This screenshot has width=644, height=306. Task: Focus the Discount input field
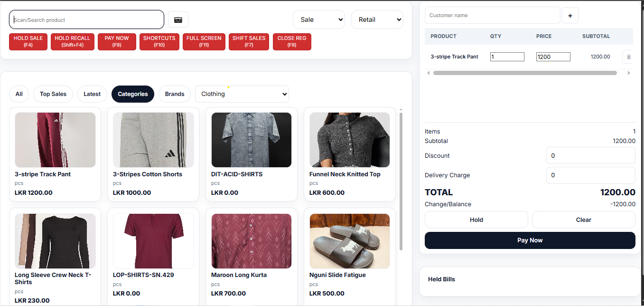tap(591, 156)
